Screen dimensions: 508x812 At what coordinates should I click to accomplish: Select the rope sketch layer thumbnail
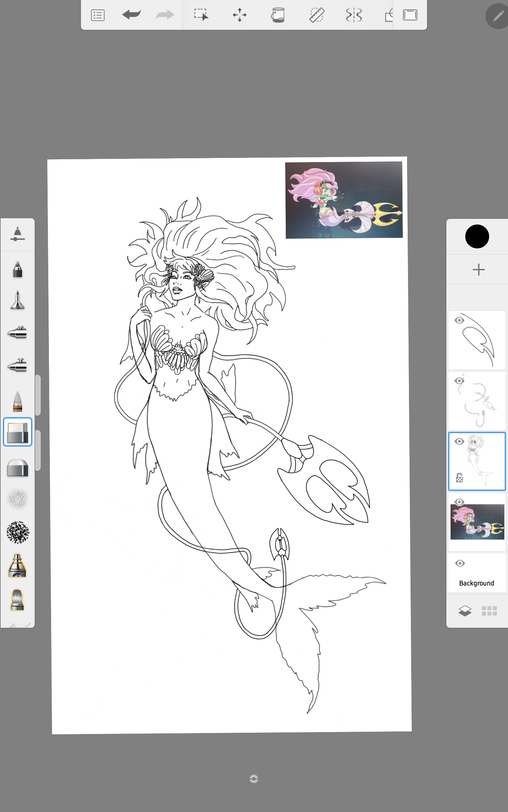(x=477, y=401)
